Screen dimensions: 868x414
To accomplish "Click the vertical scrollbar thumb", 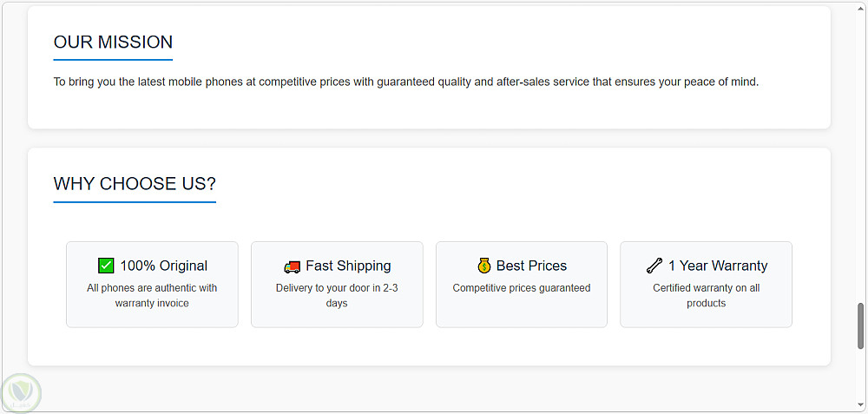I will pyautogui.click(x=860, y=325).
